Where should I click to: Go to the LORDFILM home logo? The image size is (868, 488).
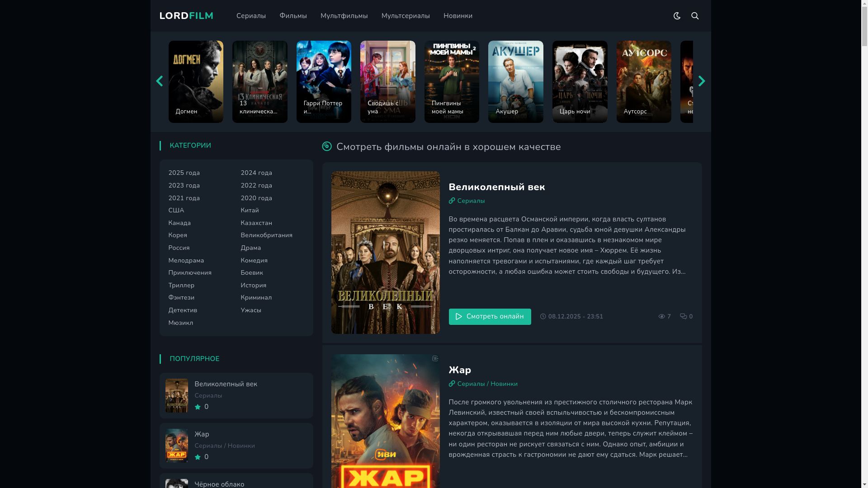coord(186,16)
